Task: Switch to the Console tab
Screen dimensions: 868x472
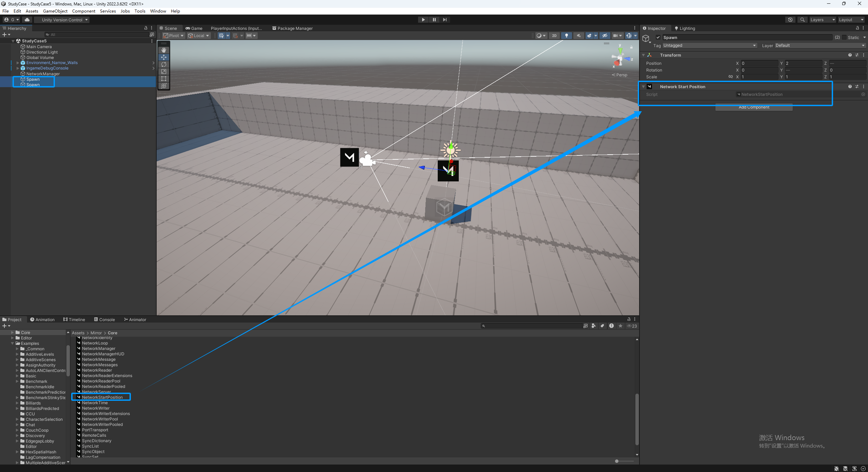Action: (x=104, y=319)
